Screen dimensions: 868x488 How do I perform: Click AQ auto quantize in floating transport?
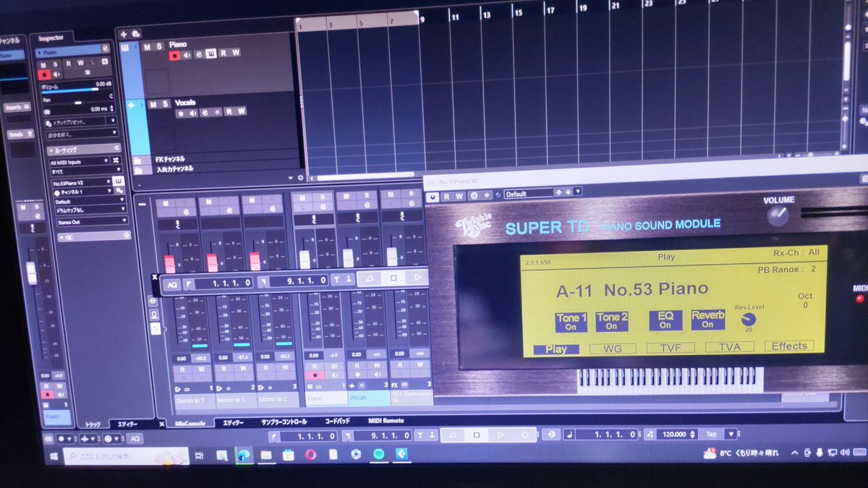[171, 284]
